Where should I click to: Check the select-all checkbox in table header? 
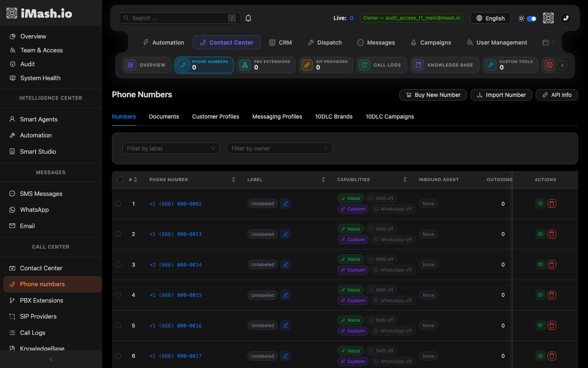(x=120, y=180)
